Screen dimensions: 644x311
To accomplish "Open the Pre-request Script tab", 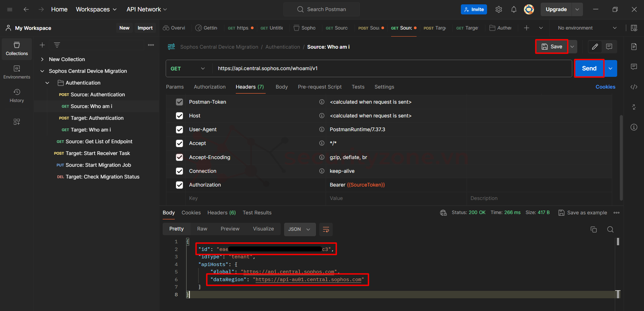I will tap(320, 87).
